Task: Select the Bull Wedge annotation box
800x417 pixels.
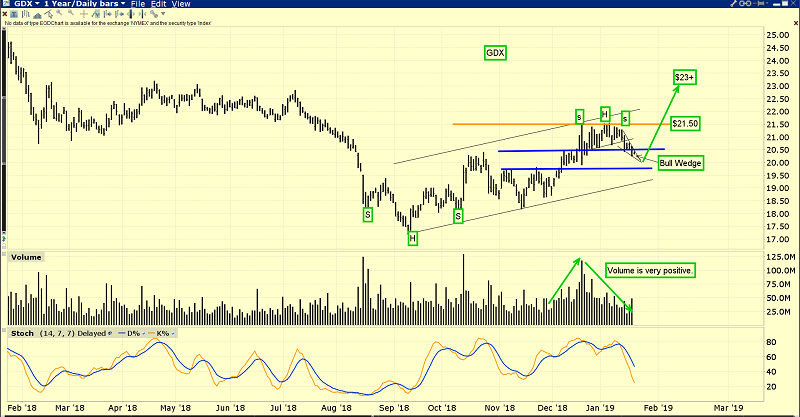Action: click(681, 163)
